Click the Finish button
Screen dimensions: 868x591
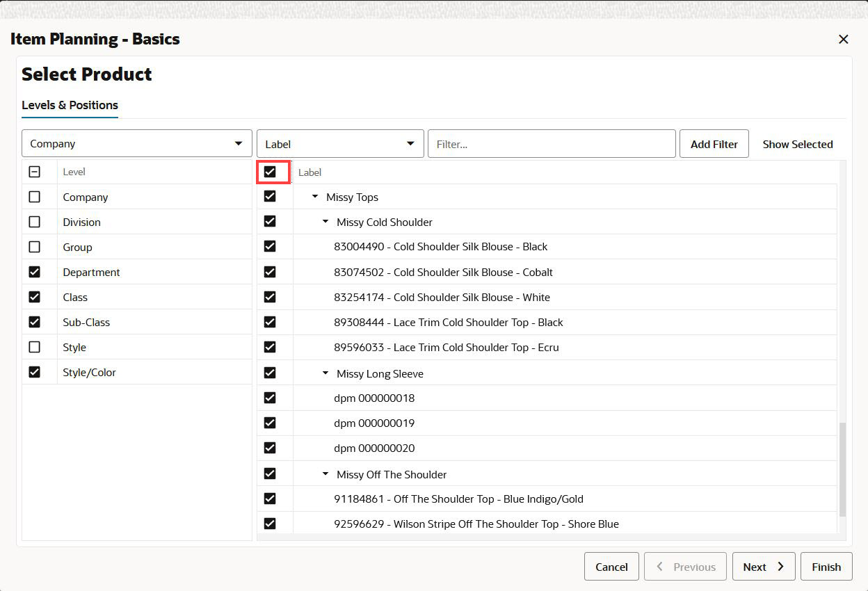pos(826,567)
